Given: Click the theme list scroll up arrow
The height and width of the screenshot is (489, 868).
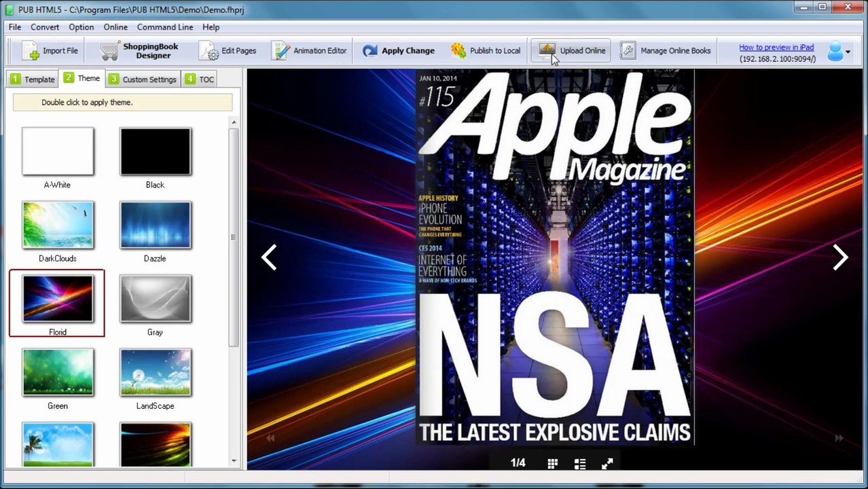Looking at the screenshot, I should pyautogui.click(x=234, y=122).
